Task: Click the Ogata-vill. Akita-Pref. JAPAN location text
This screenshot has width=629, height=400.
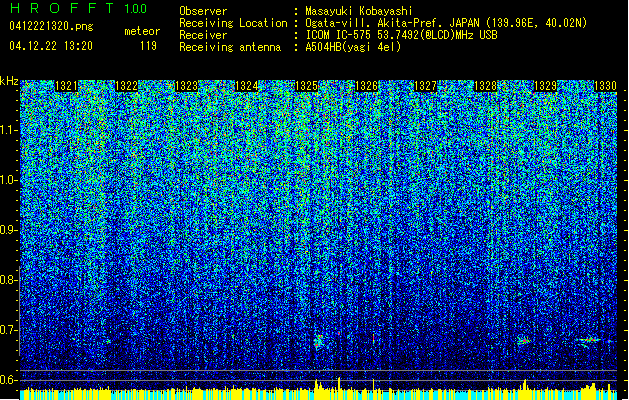Action: (x=446, y=23)
